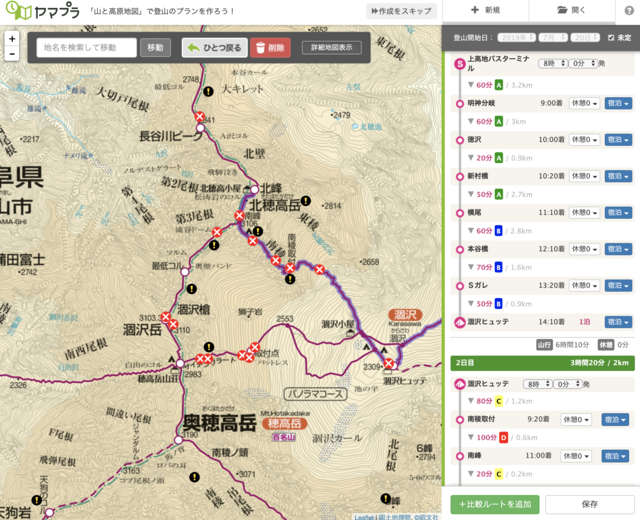640x520 pixels.
Task: Open the 新規 tab
Action: coord(485,10)
